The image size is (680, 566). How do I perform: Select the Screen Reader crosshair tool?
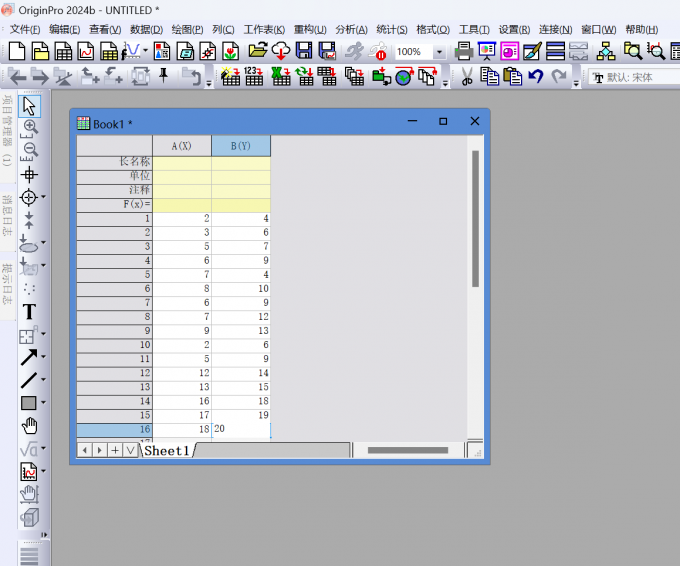[x=29, y=175]
